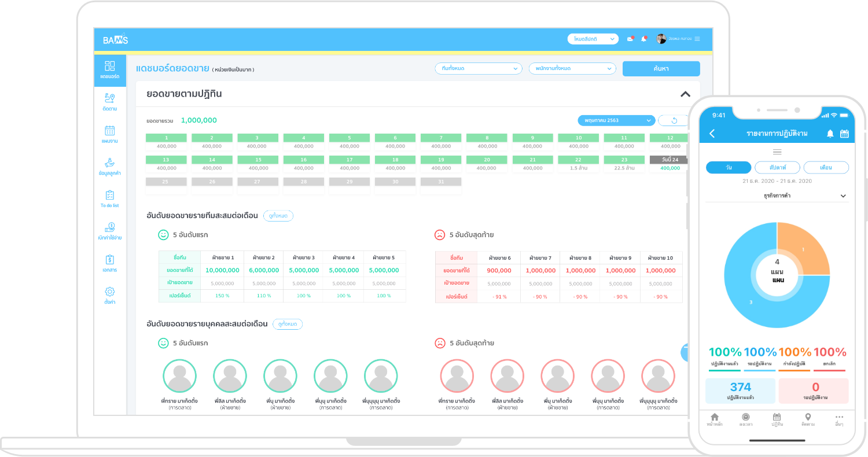Tap the 374 ปฏิบัติงานแล้ว card on phone
This screenshot has height=457, width=868.
click(741, 390)
